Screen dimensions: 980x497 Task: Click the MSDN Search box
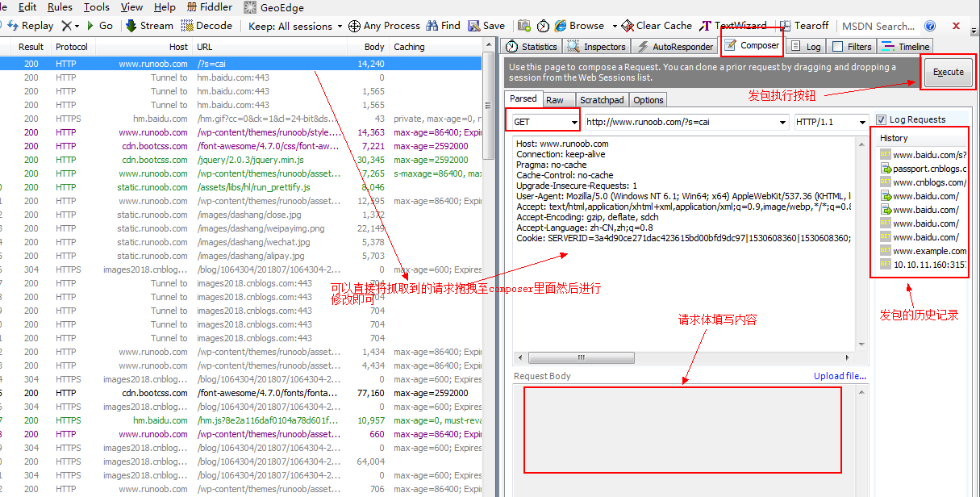click(x=879, y=26)
